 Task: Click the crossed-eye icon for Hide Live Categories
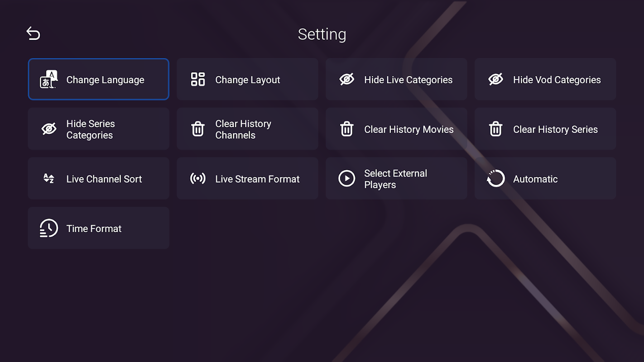pyautogui.click(x=347, y=79)
